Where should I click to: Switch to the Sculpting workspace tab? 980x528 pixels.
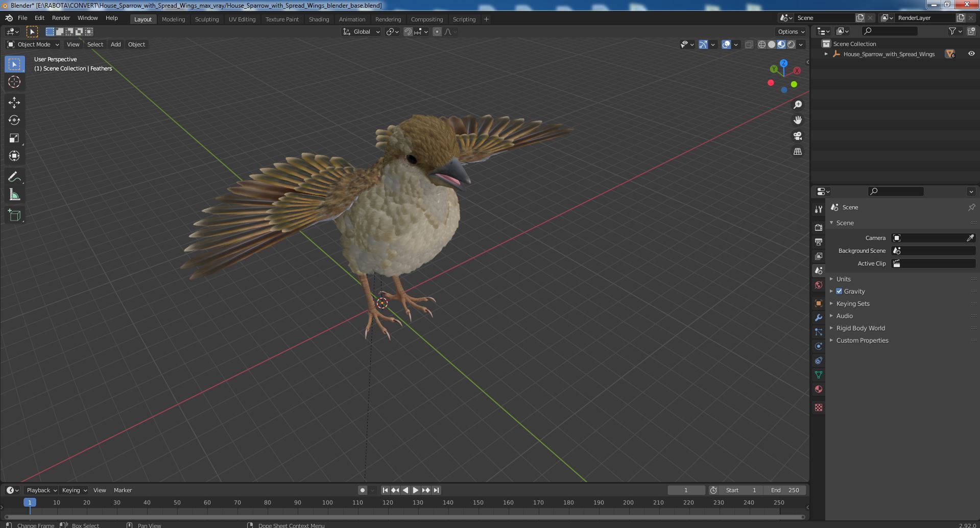(207, 19)
